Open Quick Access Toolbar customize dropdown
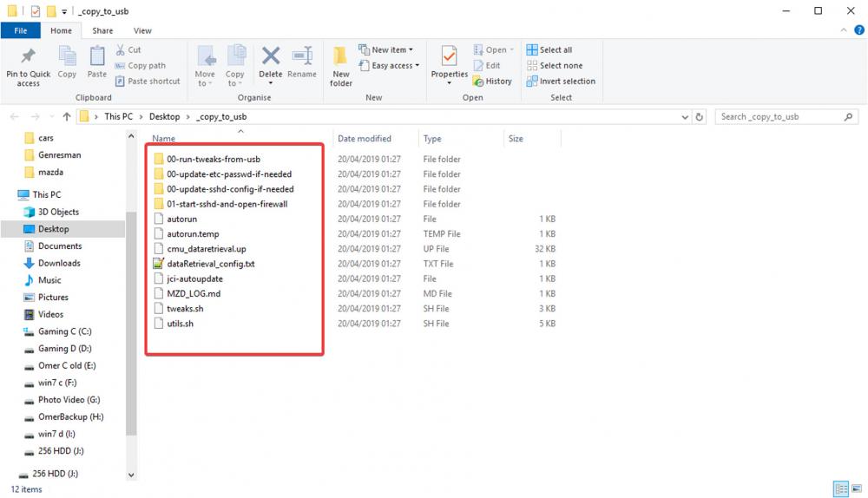Image resolution: width=868 pixels, height=498 pixels. (64, 11)
